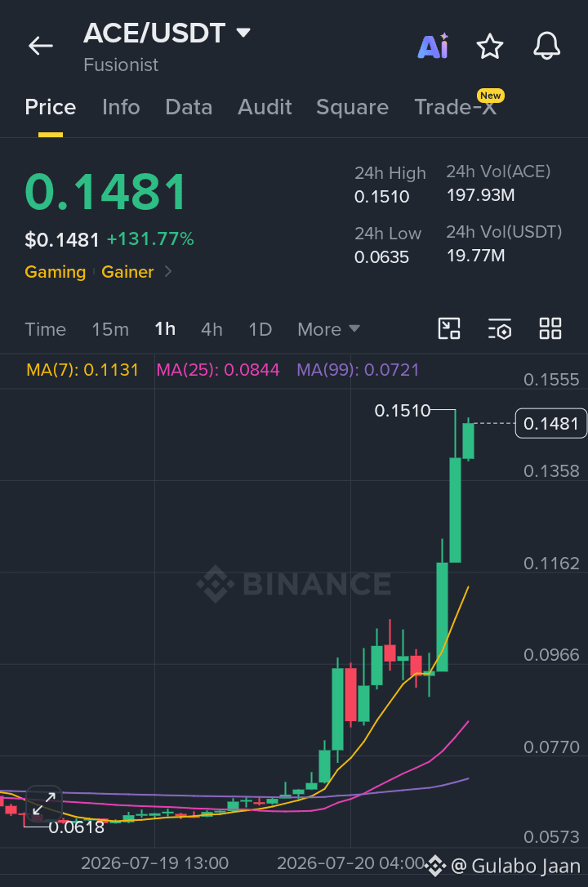Image resolution: width=588 pixels, height=887 pixels.
Task: Open the new Trade-X tab
Action: 456,107
